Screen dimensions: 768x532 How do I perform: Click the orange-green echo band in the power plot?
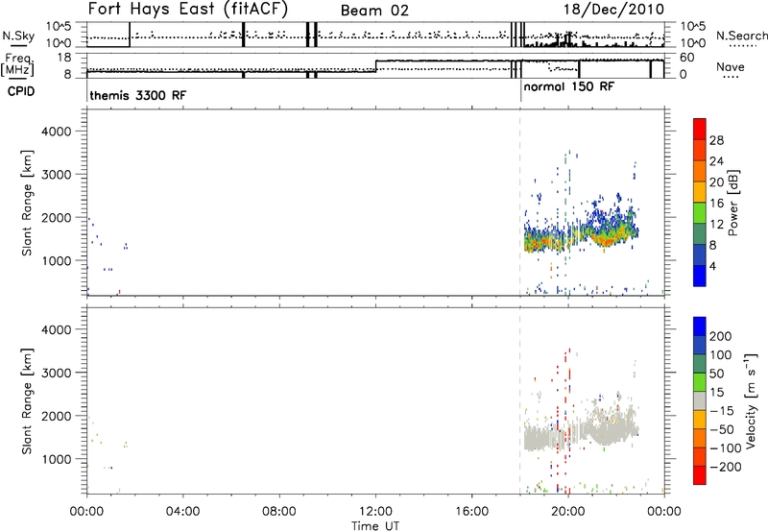point(581,237)
